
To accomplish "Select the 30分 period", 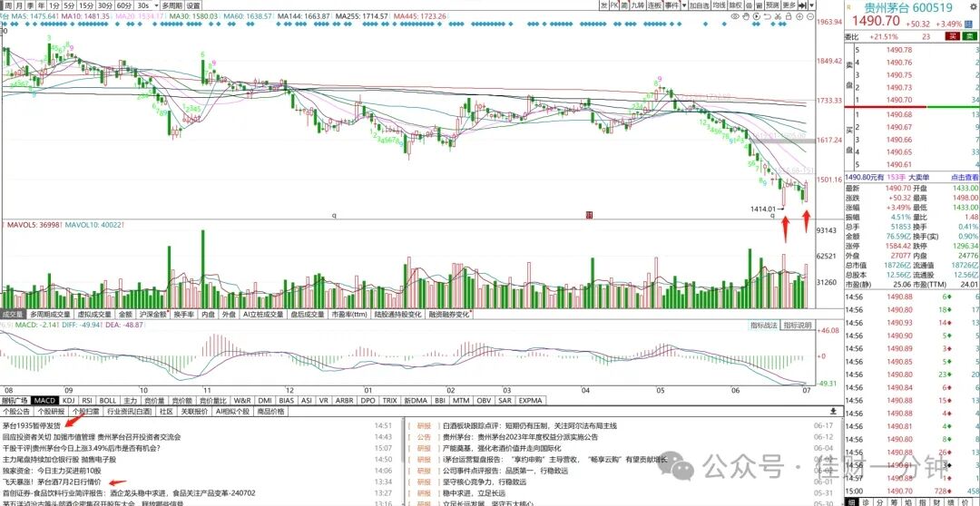I will click(105, 5).
